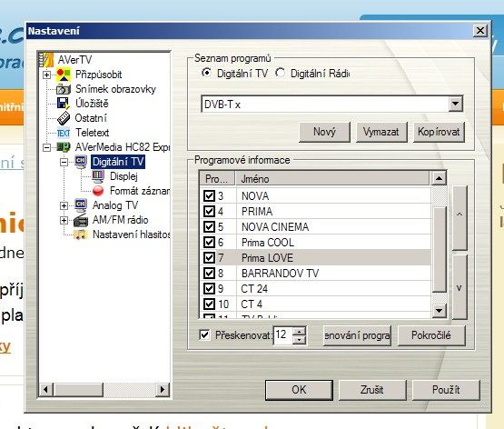
Task: Move selected channel down with v button
Action: pyautogui.click(x=460, y=287)
